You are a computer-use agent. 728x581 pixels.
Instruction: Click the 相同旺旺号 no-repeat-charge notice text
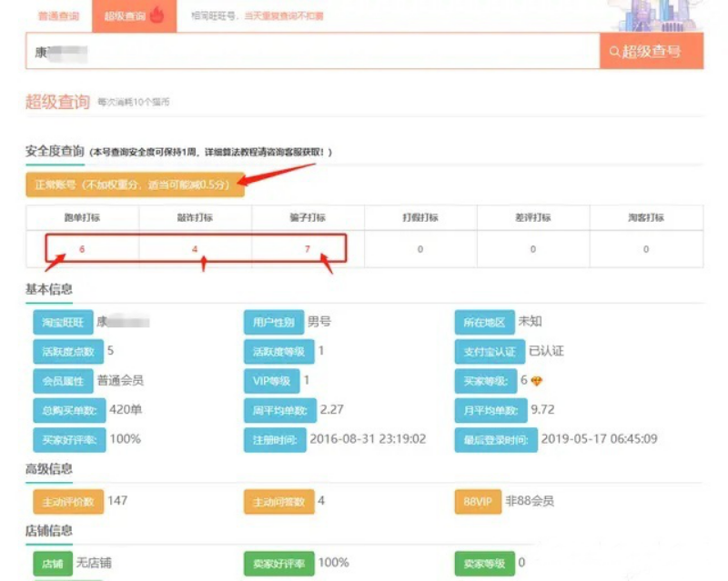[259, 15]
